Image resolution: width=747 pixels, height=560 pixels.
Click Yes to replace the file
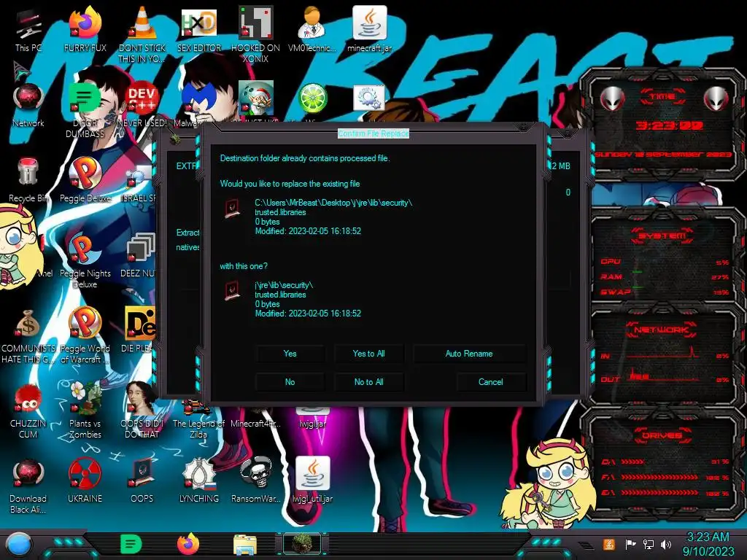[x=290, y=354]
